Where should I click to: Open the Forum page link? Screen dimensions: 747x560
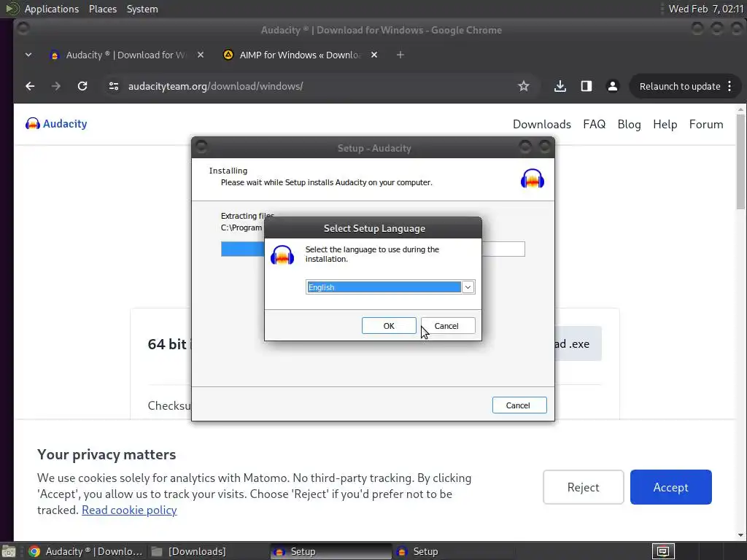tap(706, 124)
